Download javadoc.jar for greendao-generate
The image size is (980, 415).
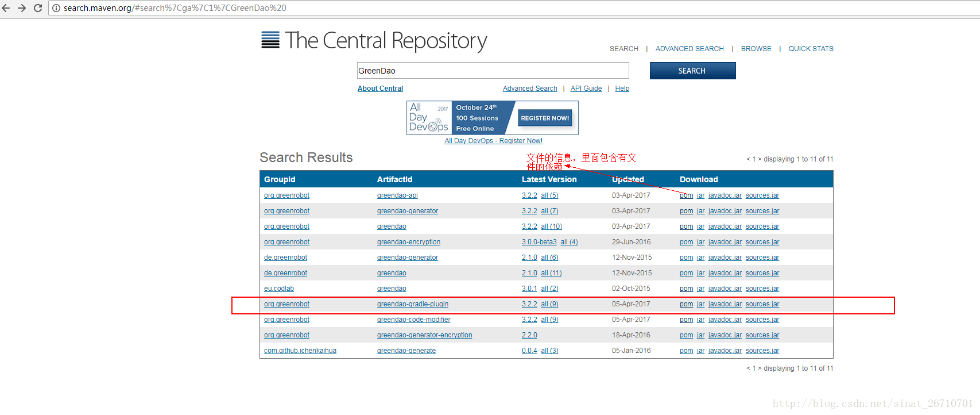point(725,351)
